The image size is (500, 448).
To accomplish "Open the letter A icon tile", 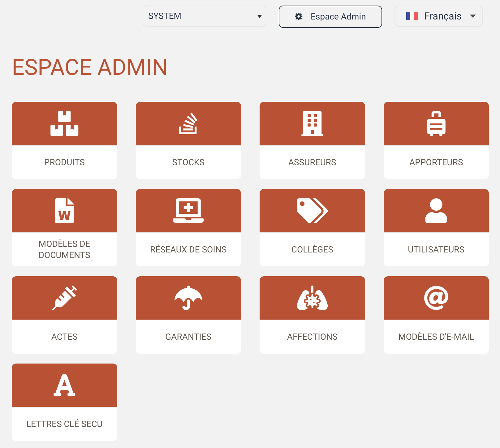I will tap(64, 385).
